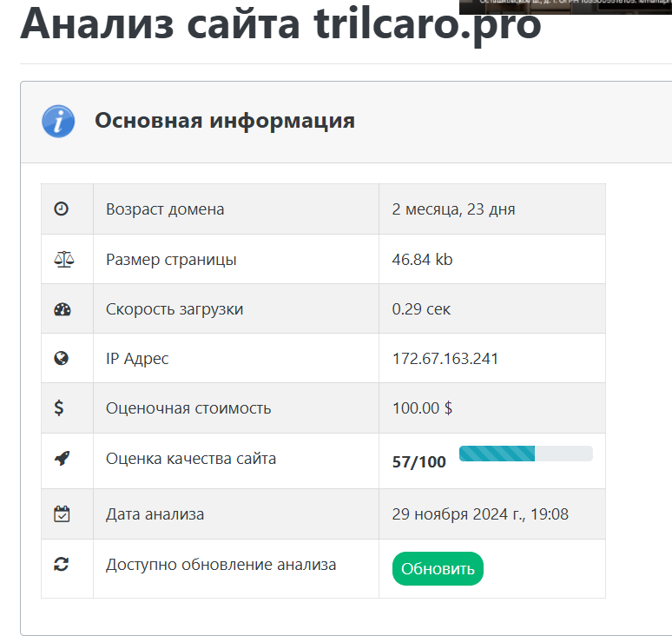Click the scales icon for Размер страницы

point(64,260)
